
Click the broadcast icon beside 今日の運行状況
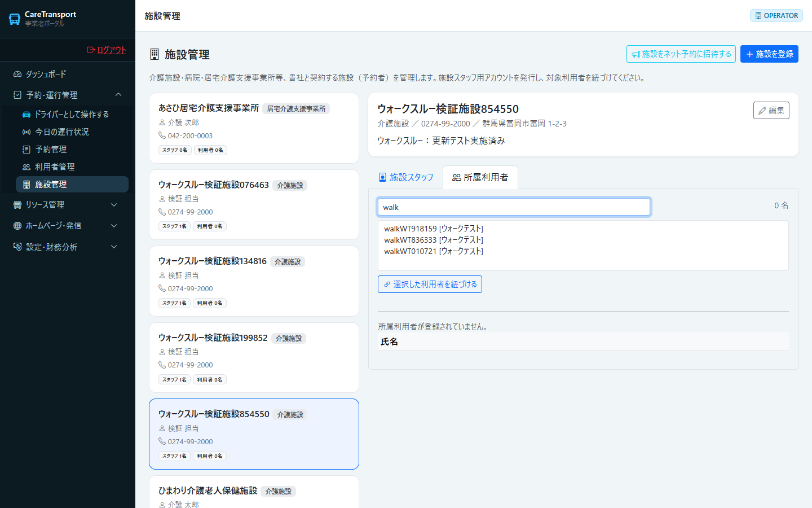pos(27,132)
